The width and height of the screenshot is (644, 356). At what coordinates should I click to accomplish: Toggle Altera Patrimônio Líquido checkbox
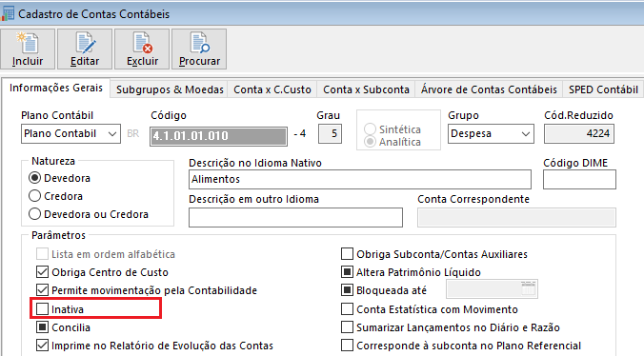coord(347,272)
